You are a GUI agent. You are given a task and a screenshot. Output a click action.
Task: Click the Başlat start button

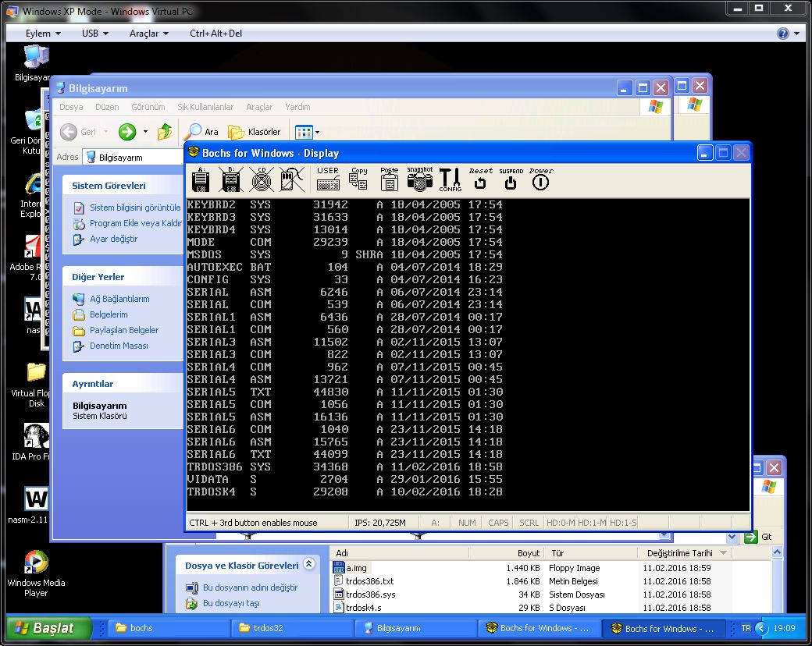click(x=48, y=628)
